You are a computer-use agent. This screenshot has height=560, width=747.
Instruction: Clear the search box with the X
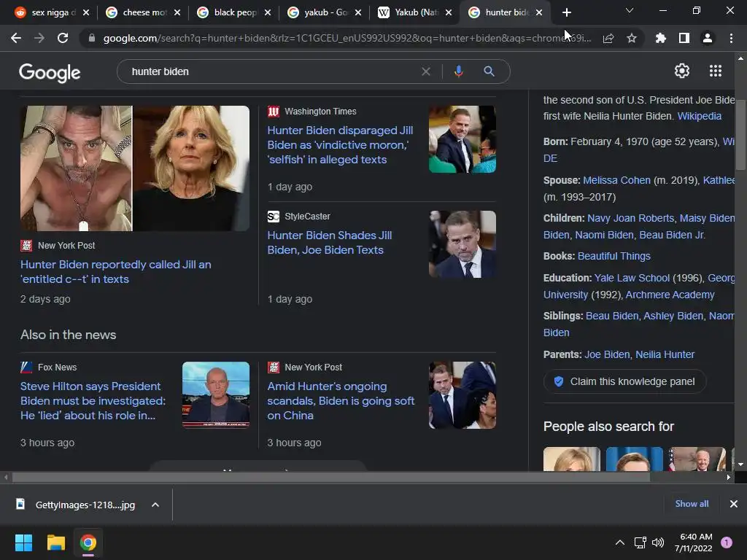426,71
